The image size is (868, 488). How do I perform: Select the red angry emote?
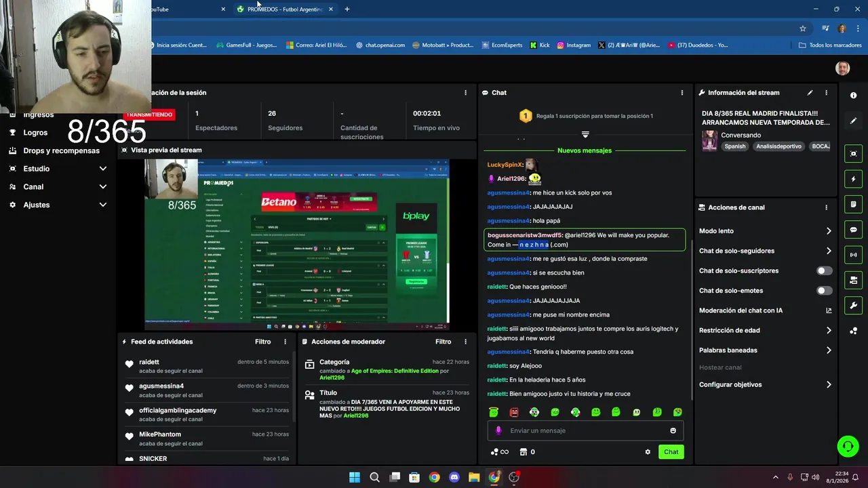514,412
